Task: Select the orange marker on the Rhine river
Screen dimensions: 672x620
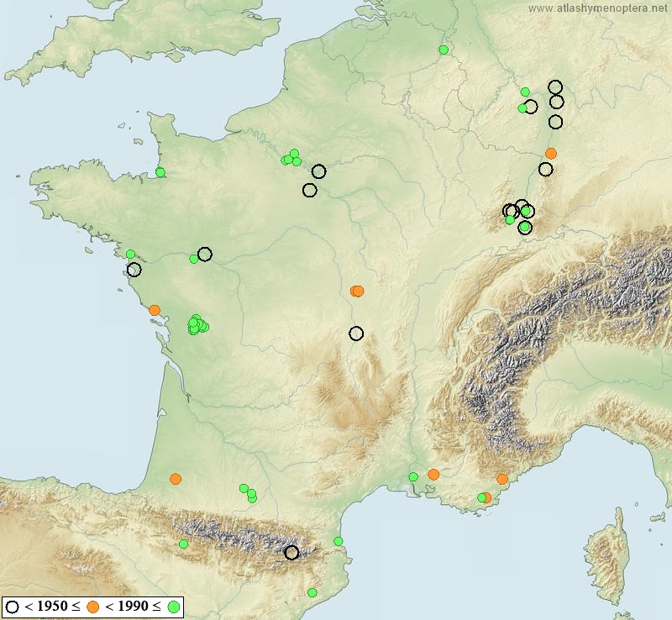Action: pos(551,154)
